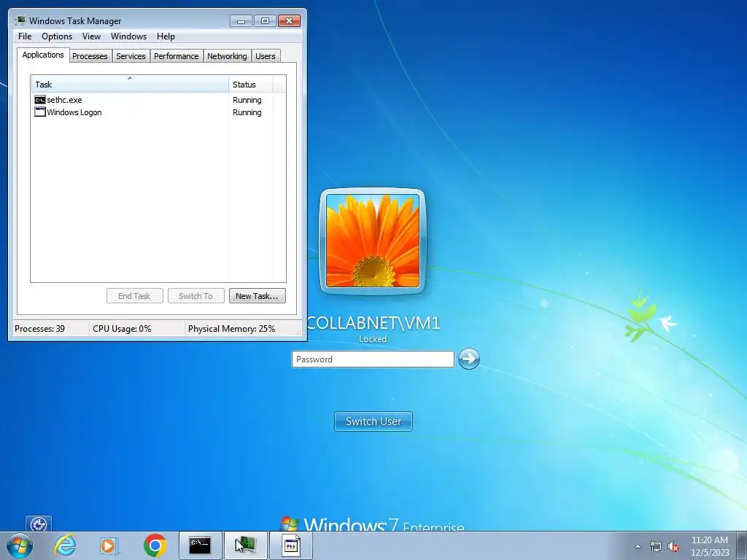This screenshot has width=747, height=560.
Task: Switch to Command Prompt taskbar window
Action: pos(200,545)
